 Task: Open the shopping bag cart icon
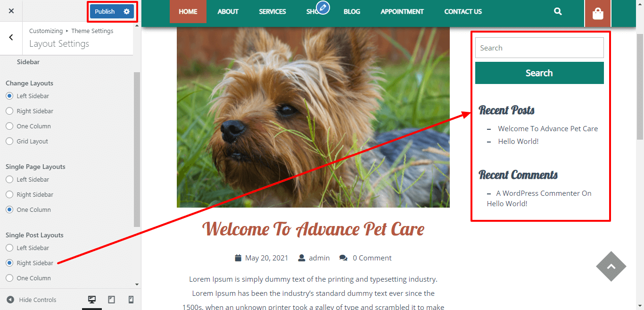click(x=598, y=14)
